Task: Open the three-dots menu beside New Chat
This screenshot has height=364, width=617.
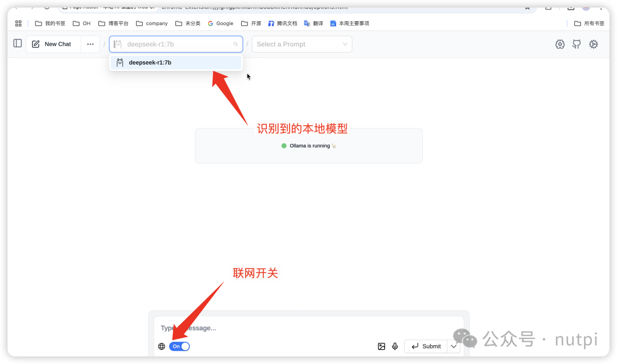Action: [90, 44]
